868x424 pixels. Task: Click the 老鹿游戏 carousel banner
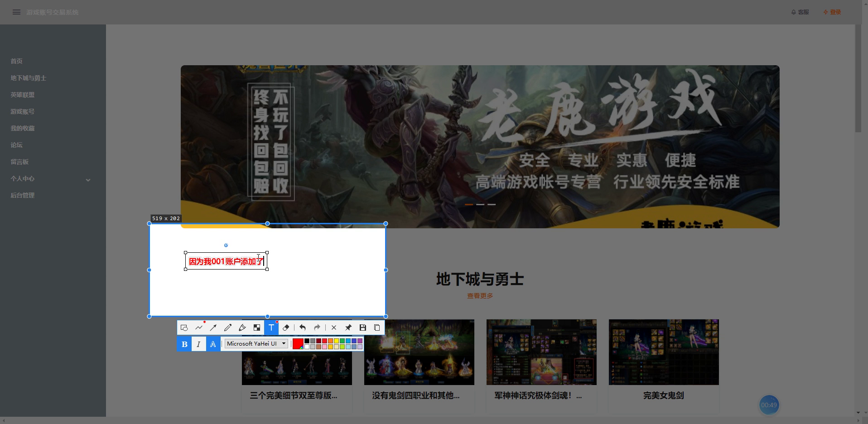point(480,146)
